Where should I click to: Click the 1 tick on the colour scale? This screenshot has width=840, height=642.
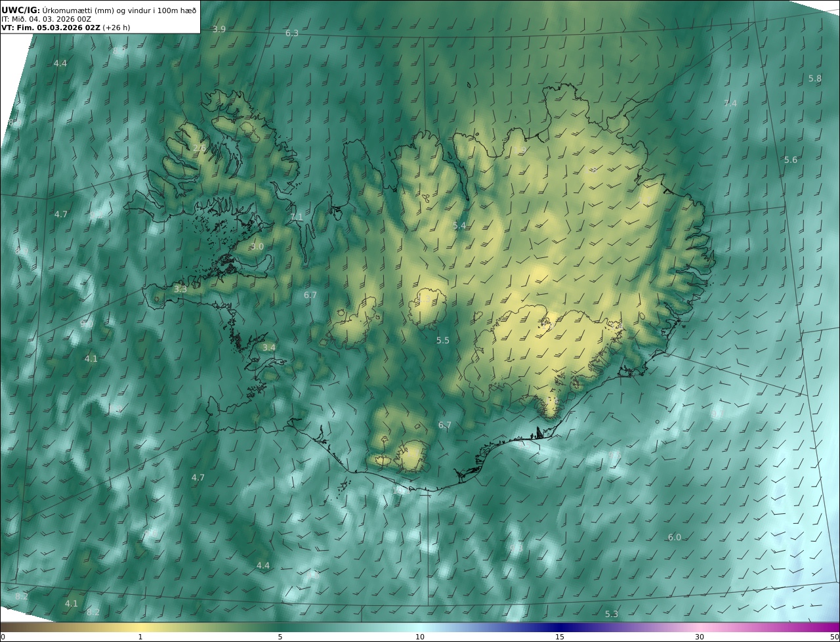click(140, 637)
